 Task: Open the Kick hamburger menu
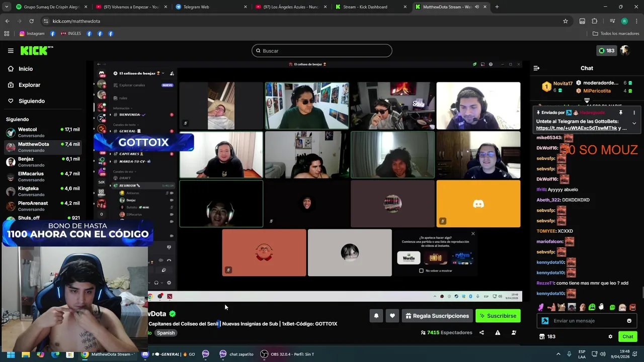tap(11, 51)
